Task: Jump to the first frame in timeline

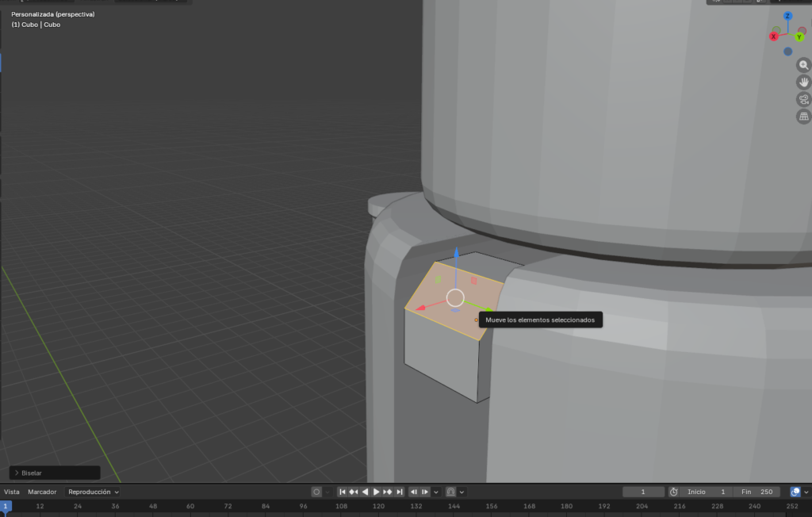Action: (343, 492)
